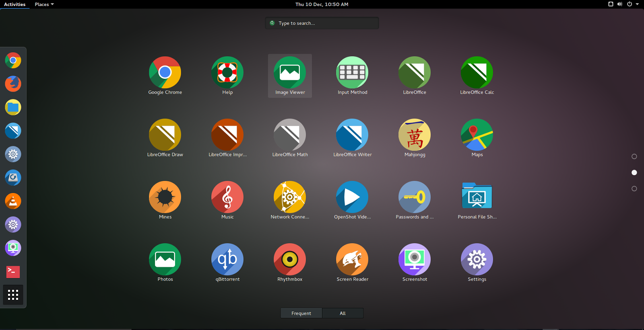Go to the third app page indicator
The width and height of the screenshot is (644, 330).
click(634, 189)
